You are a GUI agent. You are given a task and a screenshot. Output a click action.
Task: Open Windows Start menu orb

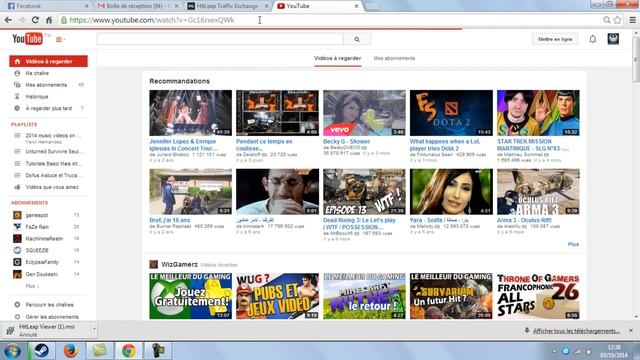coord(12,351)
